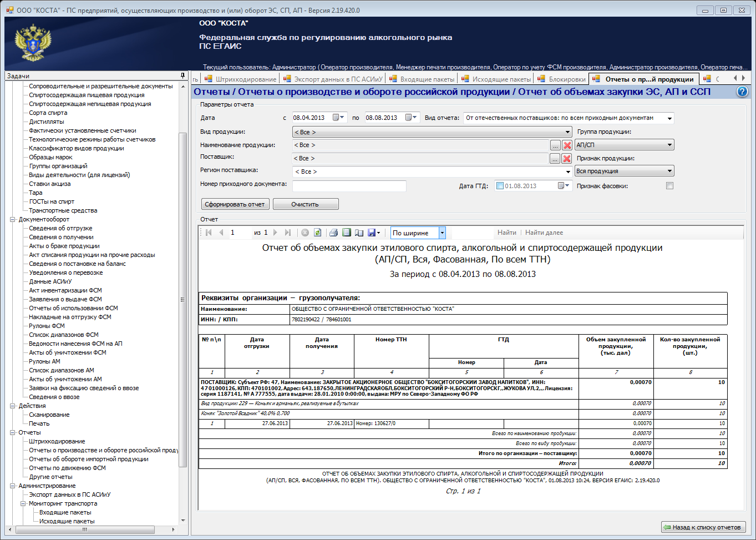The height and width of the screenshot is (540, 756).
Task: Open Сведения об отгрузке in tree
Action: [61, 228]
